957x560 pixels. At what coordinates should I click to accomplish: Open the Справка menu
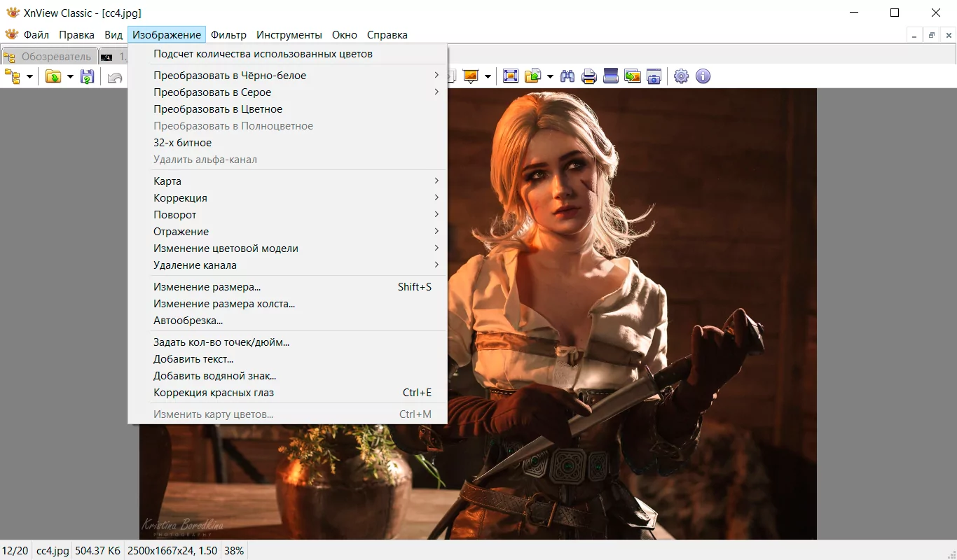click(x=387, y=35)
